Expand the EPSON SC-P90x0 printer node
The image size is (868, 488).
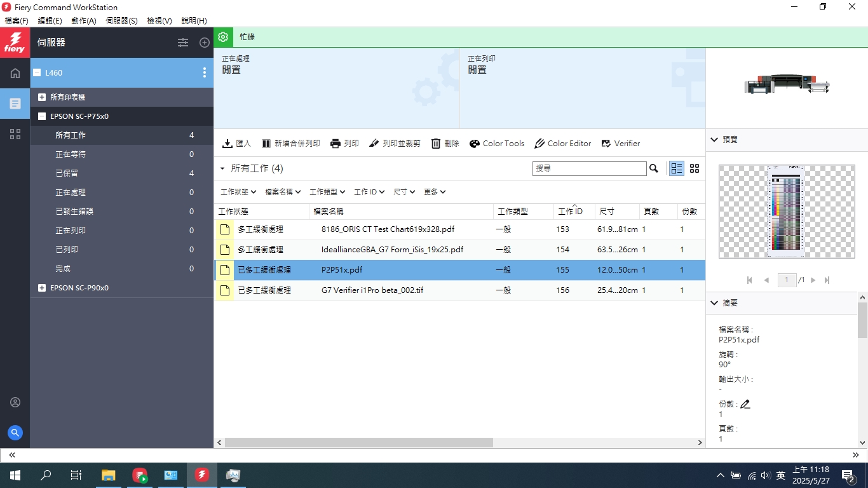42,288
